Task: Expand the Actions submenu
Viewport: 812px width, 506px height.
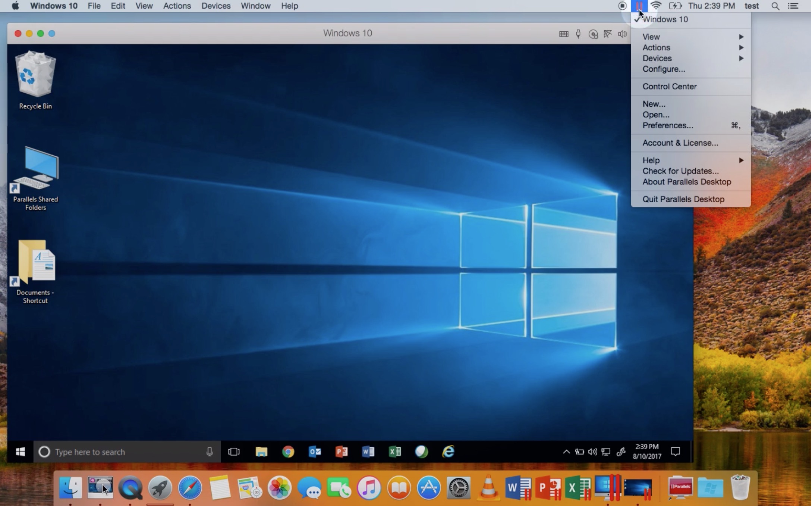Action: (x=692, y=47)
